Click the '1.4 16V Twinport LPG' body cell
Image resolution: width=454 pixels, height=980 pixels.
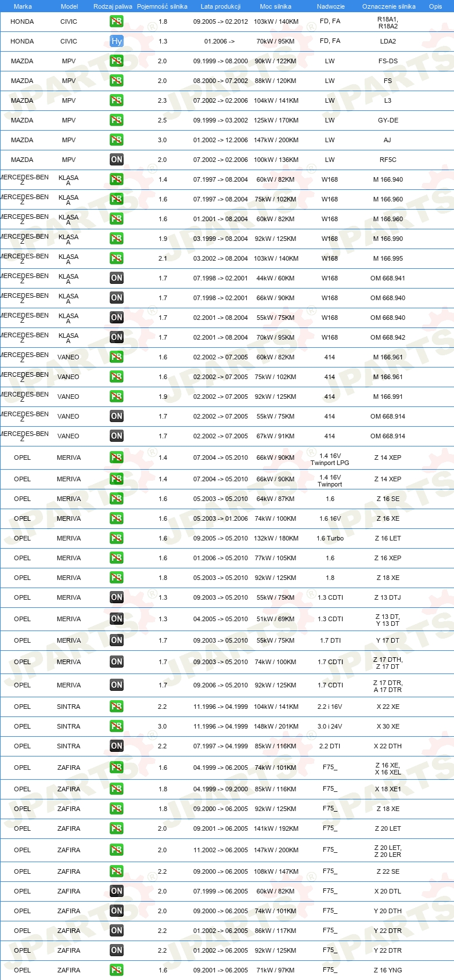[330, 459]
